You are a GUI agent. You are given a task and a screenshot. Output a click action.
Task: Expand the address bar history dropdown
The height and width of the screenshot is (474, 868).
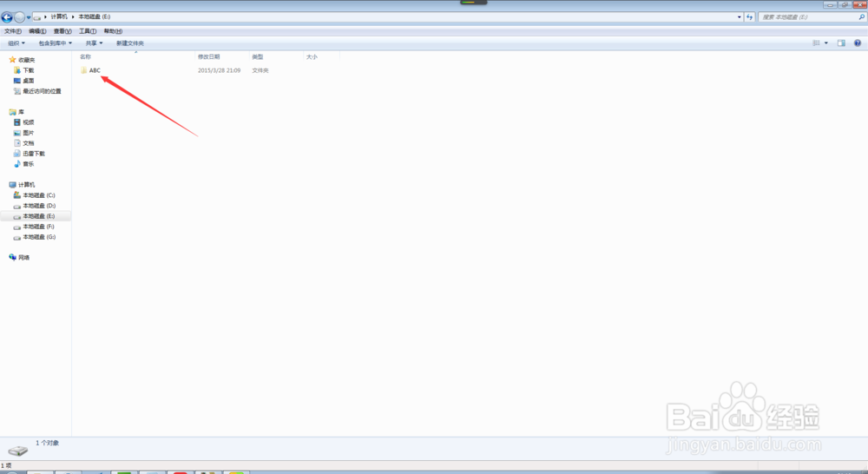[739, 17]
